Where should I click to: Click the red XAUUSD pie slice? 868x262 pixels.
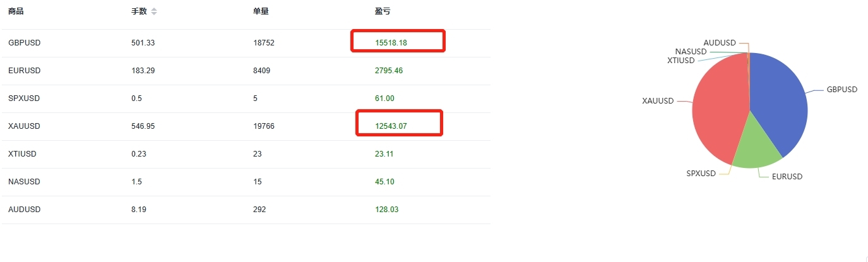[720, 107]
